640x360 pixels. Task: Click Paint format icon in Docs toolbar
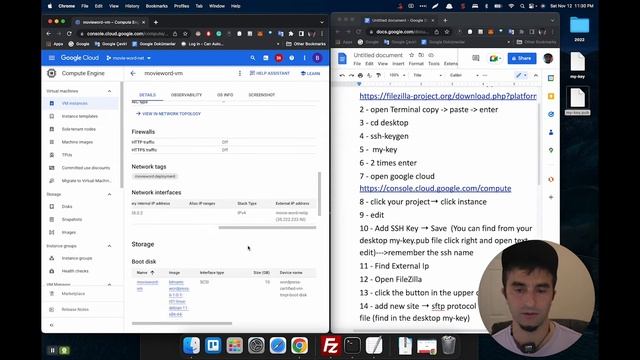click(x=378, y=75)
